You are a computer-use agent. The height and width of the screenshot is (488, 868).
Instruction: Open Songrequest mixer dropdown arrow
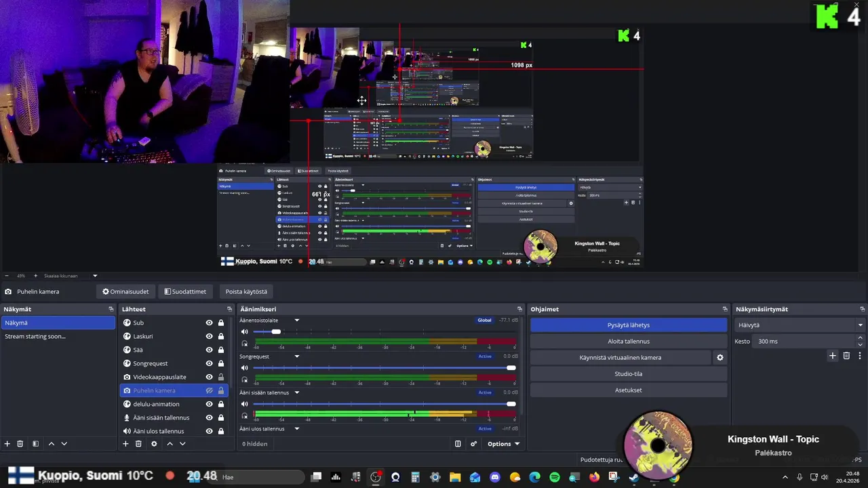pos(296,357)
